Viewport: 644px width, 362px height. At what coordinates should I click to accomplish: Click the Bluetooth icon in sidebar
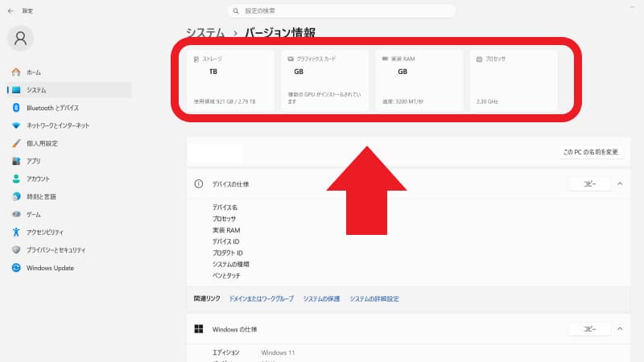coord(16,108)
